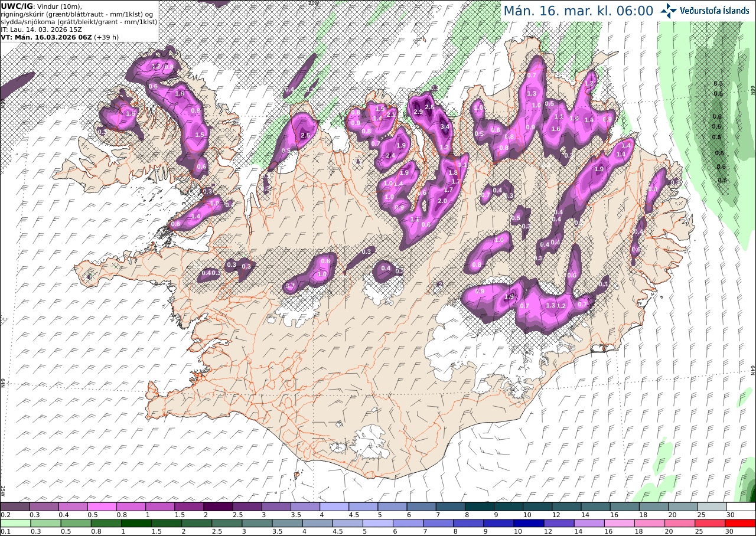Click the Veðurstofa Íslands logo
Viewport: 756px width, 536px height.
tap(705, 11)
